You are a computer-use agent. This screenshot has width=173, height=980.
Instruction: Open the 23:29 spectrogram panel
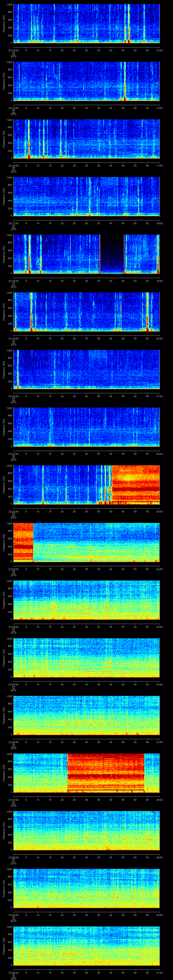pos(87,888)
